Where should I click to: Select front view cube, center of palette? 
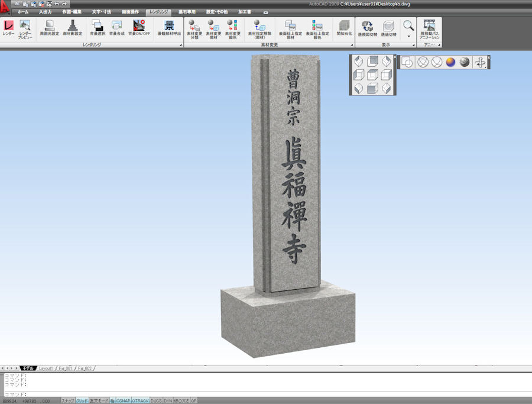(x=372, y=75)
